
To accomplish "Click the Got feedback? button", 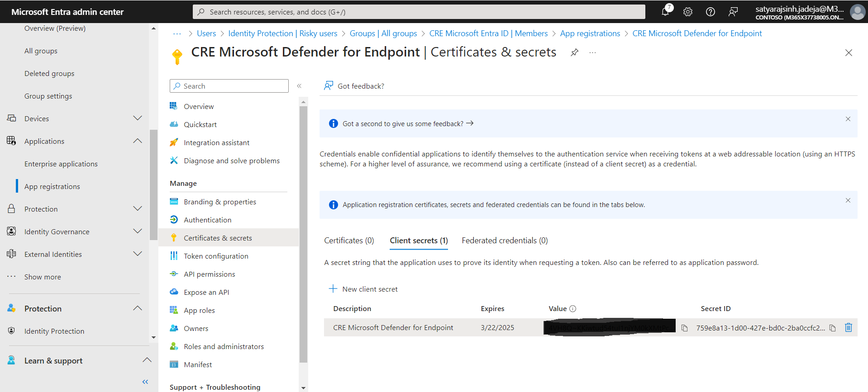I will pyautogui.click(x=354, y=86).
